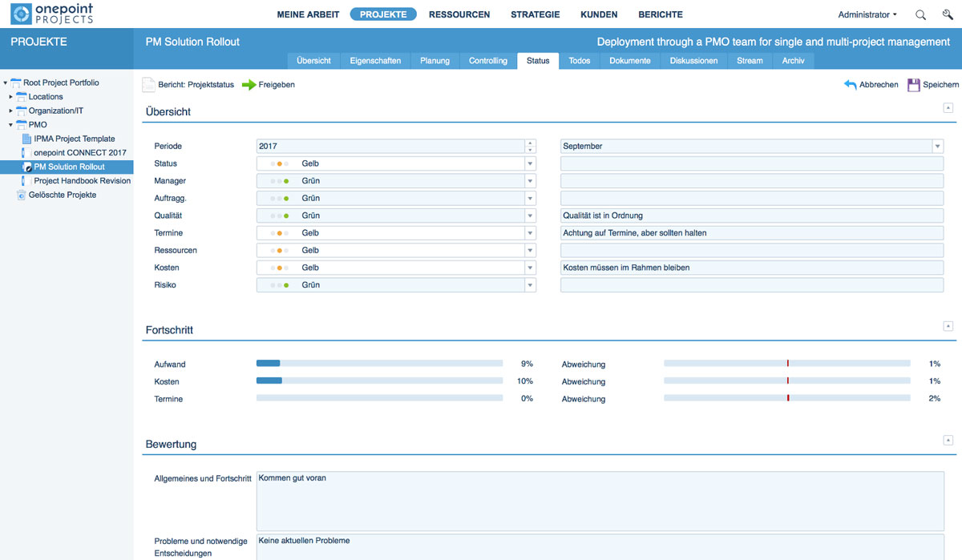The image size is (962, 560).
Task: Click the Aufwand progress bar
Action: click(378, 365)
